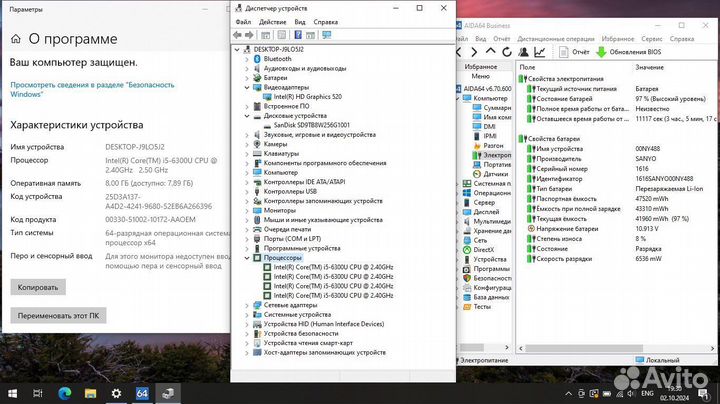Expand Клавиатуры category

(247, 154)
